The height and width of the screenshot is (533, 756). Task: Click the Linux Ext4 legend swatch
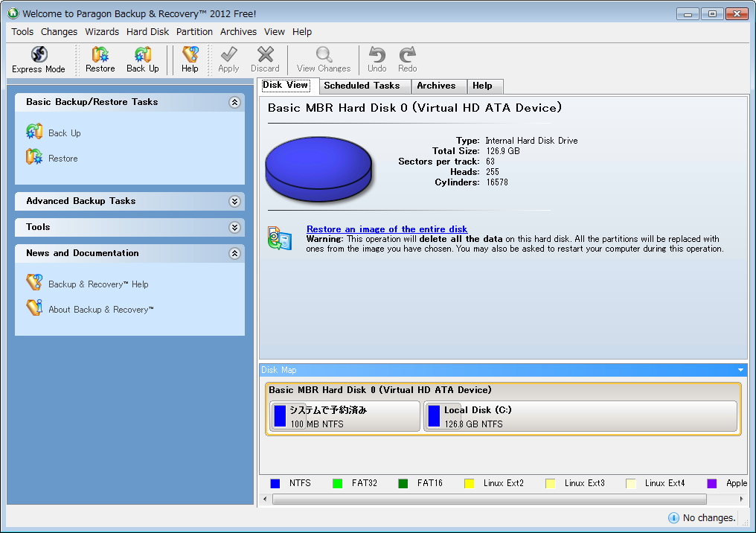[631, 483]
